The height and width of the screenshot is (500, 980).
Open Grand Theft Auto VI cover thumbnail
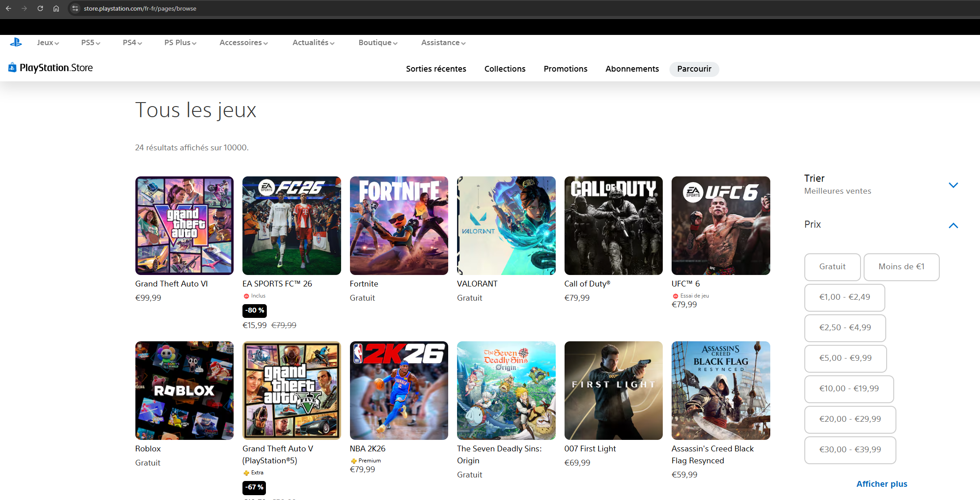(x=184, y=226)
